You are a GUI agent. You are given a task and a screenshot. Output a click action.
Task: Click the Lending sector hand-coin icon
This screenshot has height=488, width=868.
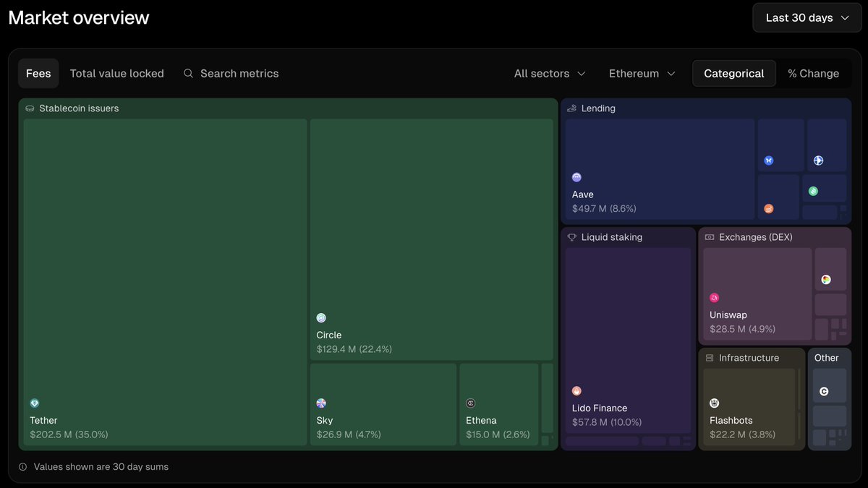point(571,108)
